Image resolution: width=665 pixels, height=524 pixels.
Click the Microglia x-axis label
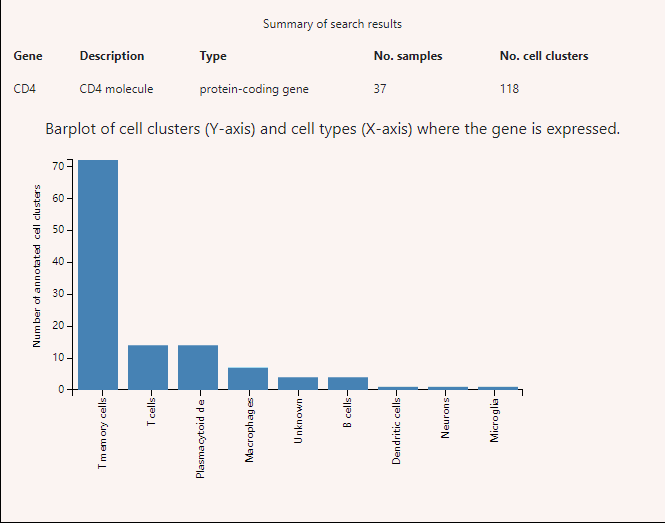click(497, 420)
